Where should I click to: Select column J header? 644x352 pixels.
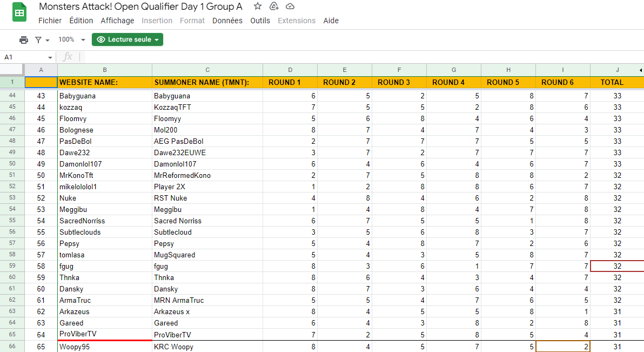click(617, 70)
